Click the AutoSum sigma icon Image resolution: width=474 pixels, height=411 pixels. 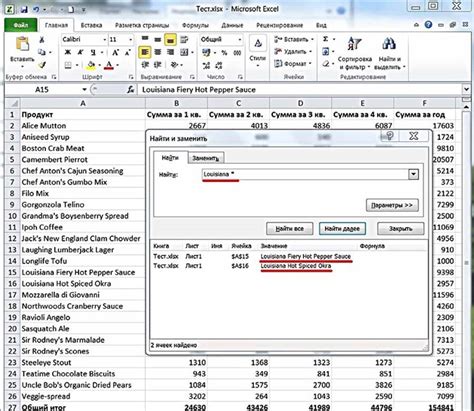(x=326, y=39)
